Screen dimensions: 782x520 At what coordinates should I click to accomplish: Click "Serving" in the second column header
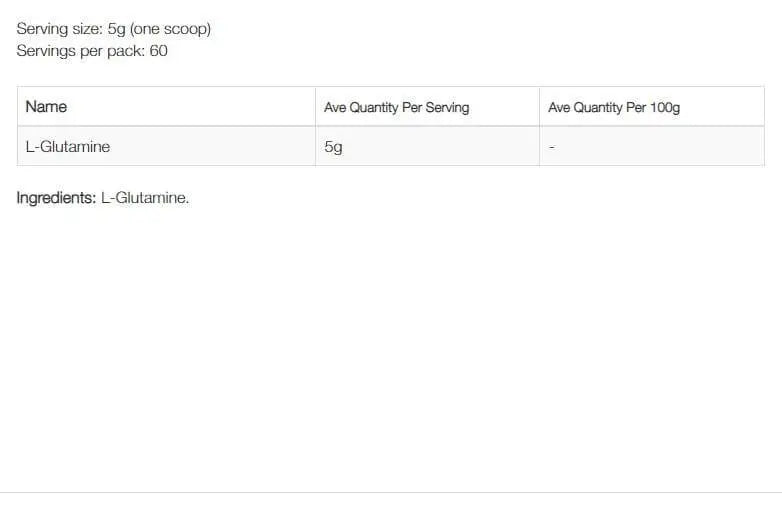[447, 107]
